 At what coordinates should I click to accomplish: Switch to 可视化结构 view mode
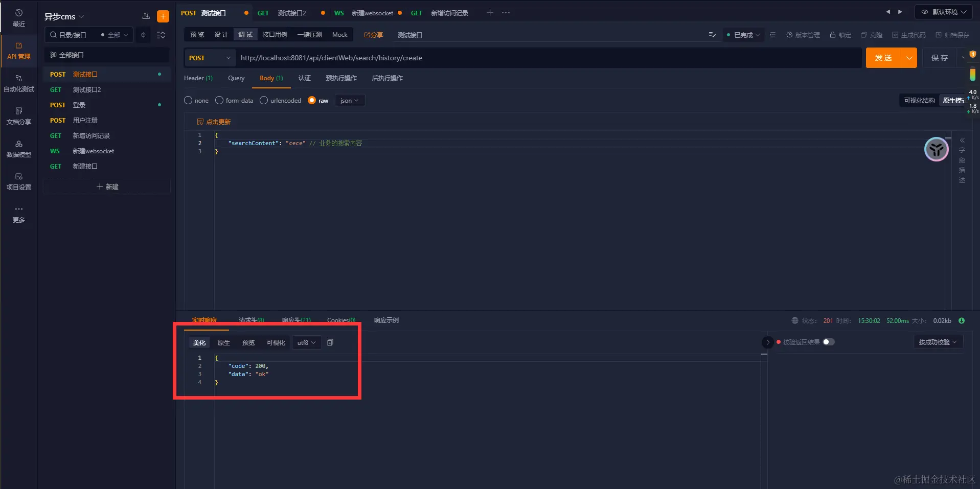pyautogui.click(x=919, y=100)
